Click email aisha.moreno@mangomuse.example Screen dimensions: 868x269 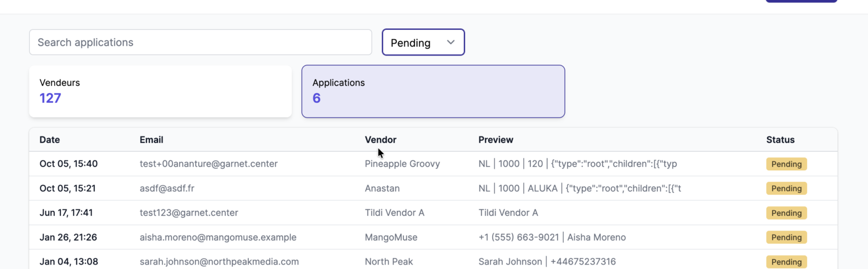point(218,237)
